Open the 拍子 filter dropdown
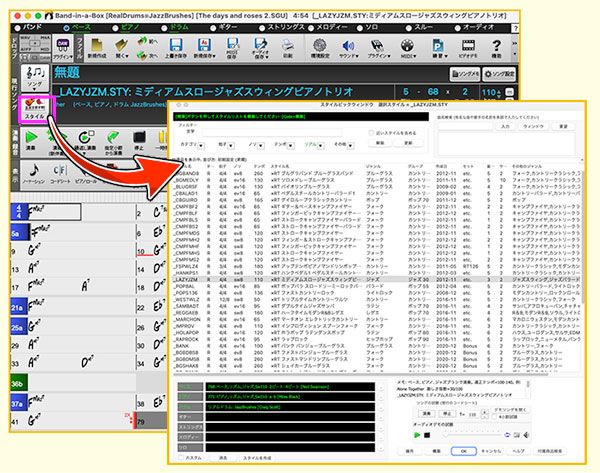600x473 pixels. 231,145
